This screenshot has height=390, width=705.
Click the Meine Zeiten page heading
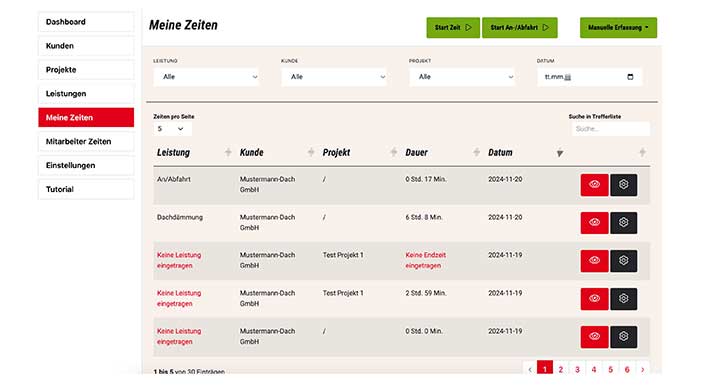tap(183, 25)
